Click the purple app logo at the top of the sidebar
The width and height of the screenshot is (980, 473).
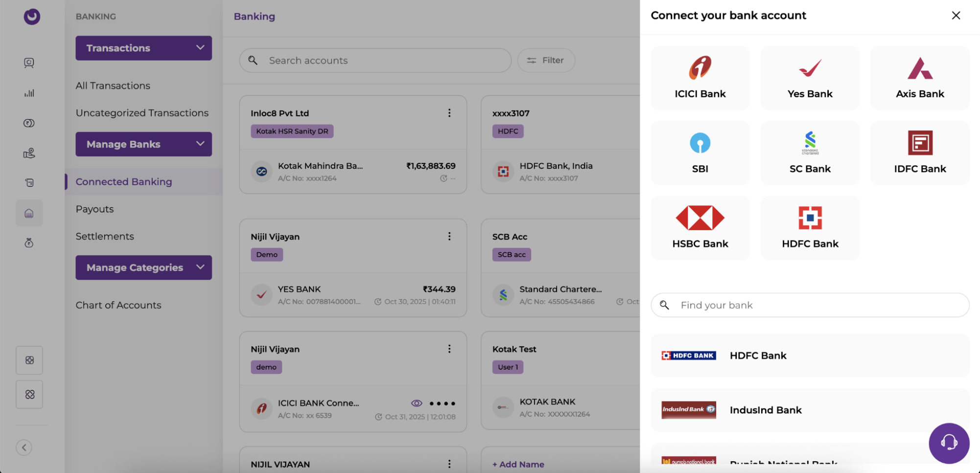tap(32, 17)
